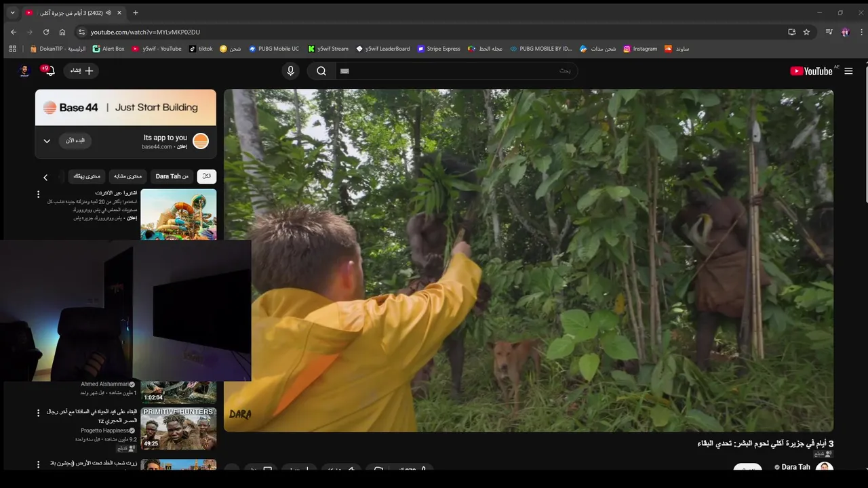Open y5wif Stream bookmark

coord(328,49)
